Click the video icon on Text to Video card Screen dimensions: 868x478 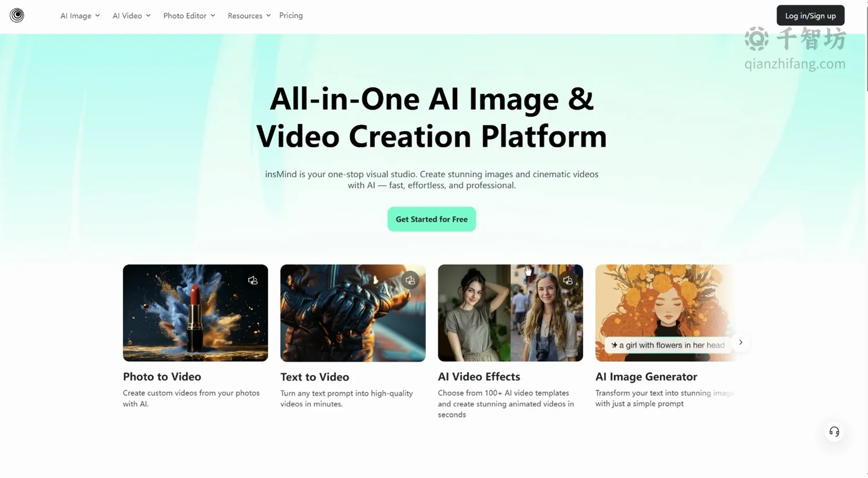coord(410,280)
